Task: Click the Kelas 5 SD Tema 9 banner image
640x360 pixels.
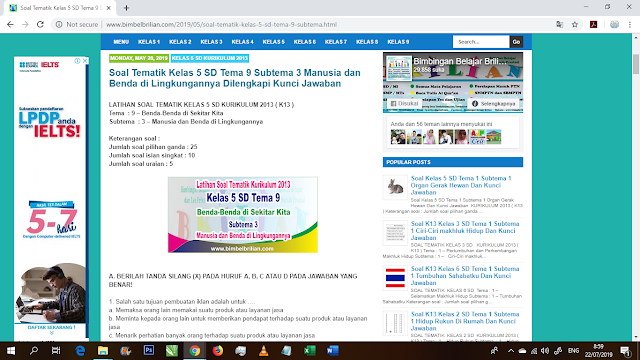Action: click(243, 215)
